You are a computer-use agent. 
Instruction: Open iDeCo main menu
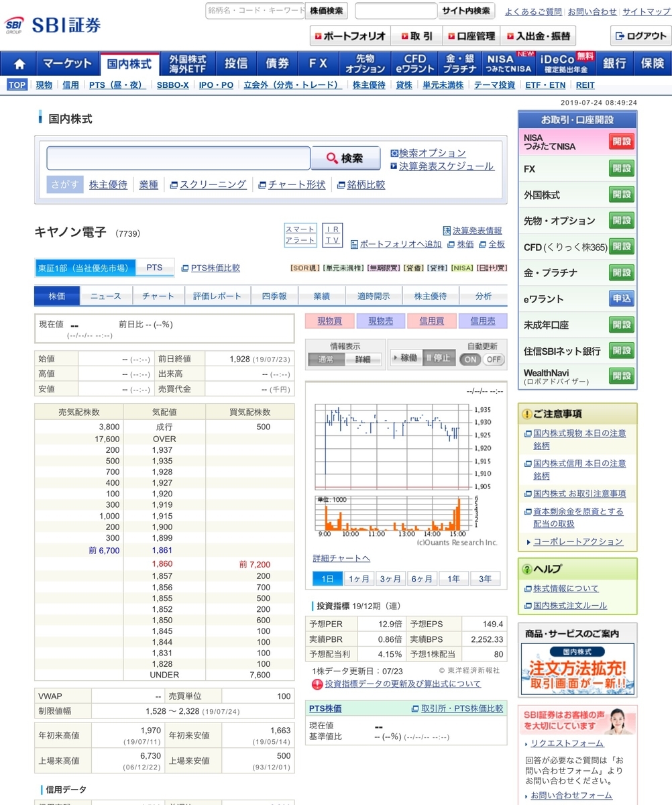pyautogui.click(x=567, y=64)
